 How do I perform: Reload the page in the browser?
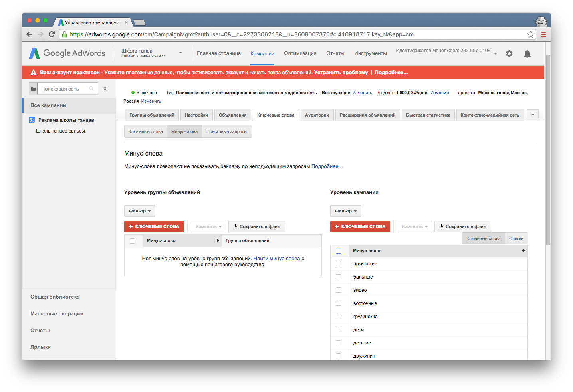coord(52,34)
